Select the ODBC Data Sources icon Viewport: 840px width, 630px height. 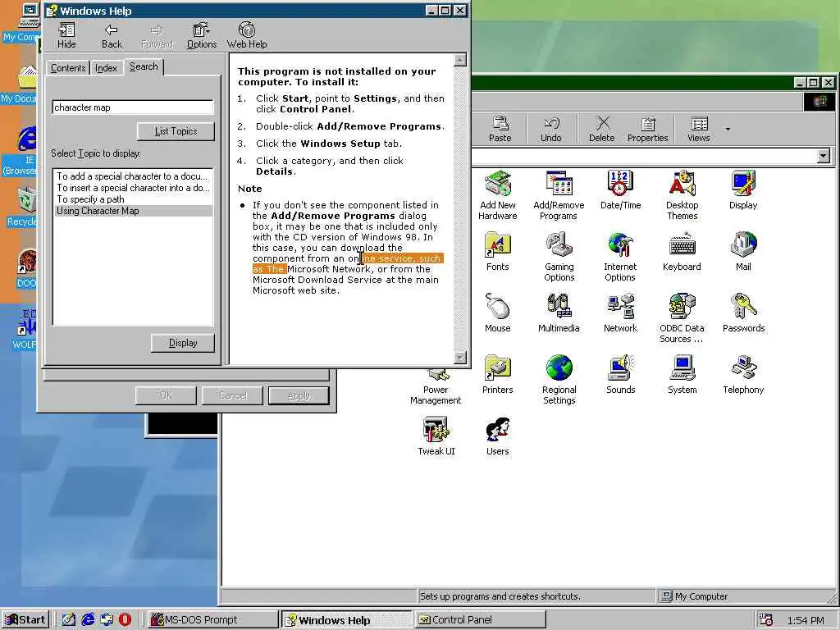coord(682,319)
